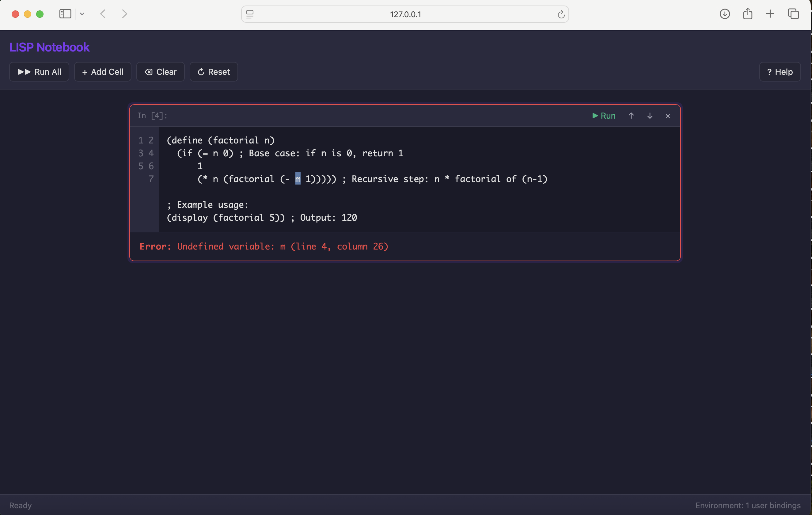The width and height of the screenshot is (812, 515).
Task: Navigate forward in Safari
Action: 124,14
